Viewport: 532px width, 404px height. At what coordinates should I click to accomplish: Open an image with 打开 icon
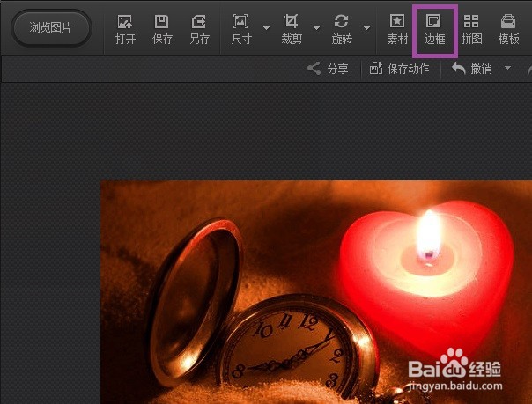pos(125,30)
